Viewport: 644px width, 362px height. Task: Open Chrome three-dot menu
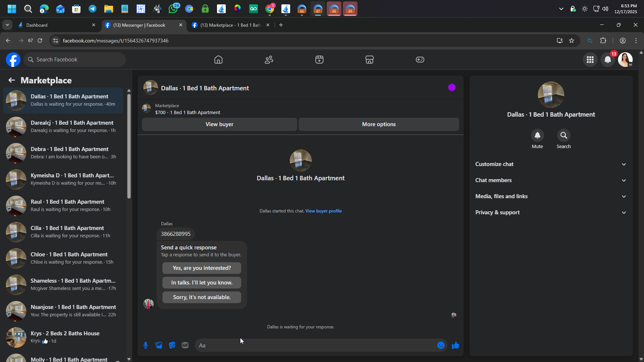pyautogui.click(x=636, y=41)
